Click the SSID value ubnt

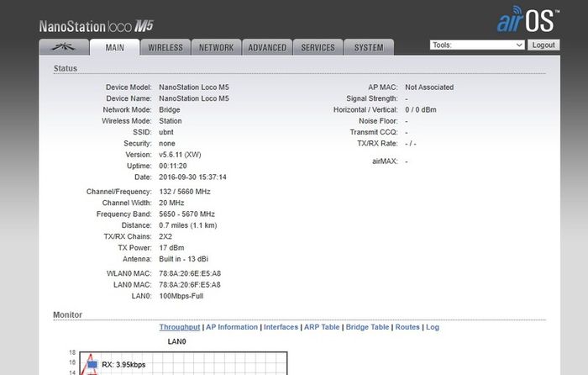click(166, 132)
